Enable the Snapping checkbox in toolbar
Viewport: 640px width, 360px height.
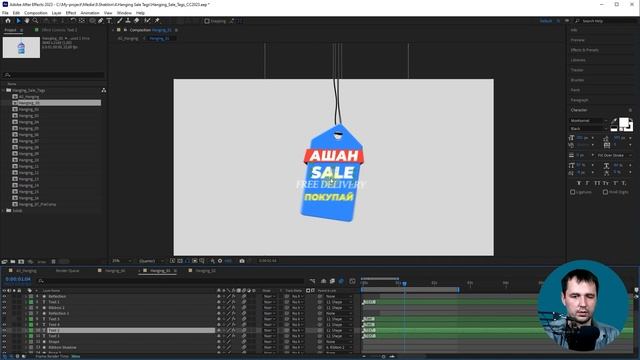coord(207,21)
